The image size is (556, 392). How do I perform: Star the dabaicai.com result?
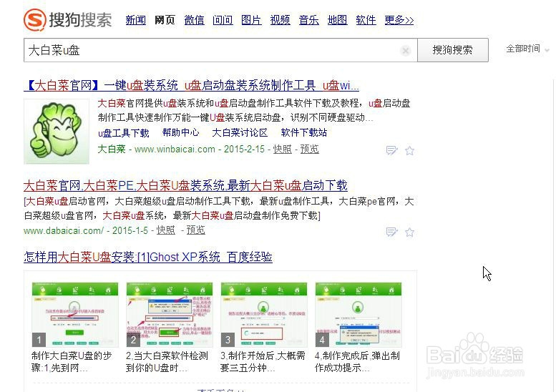point(409,232)
